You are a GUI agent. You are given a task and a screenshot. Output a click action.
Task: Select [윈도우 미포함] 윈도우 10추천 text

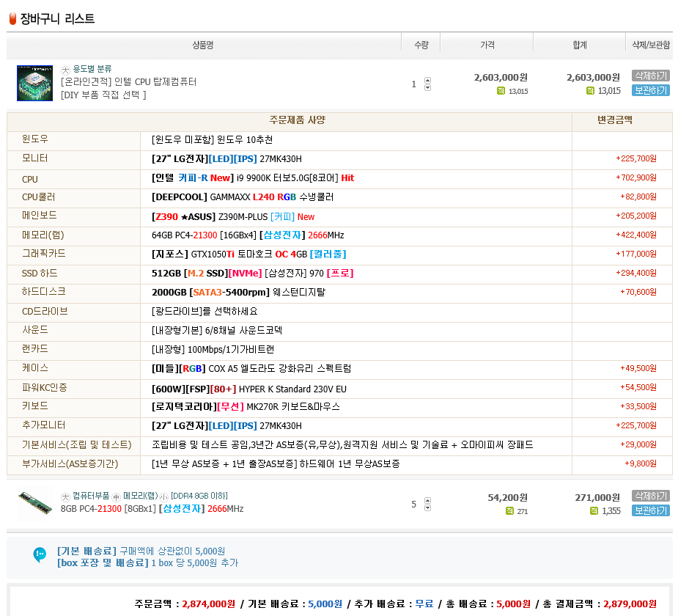point(213,140)
